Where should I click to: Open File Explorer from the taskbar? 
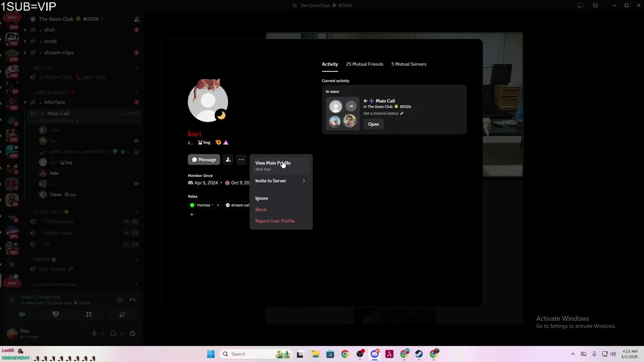pos(315,354)
